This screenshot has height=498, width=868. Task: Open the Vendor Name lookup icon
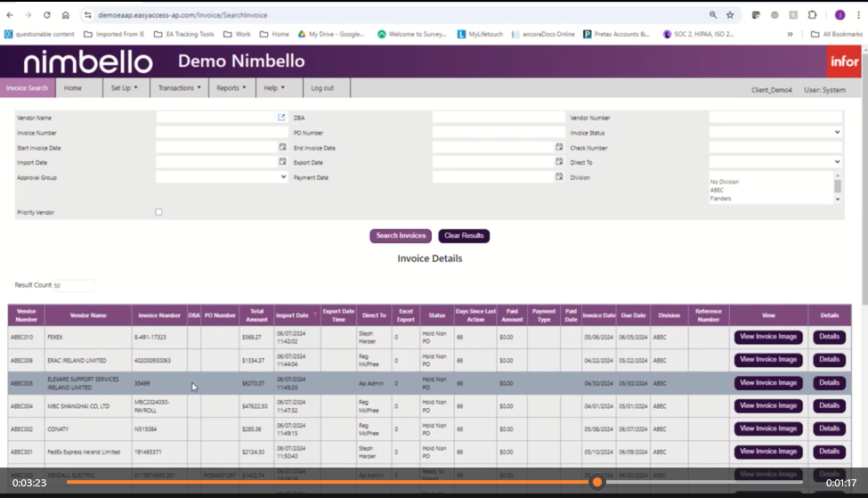point(281,117)
